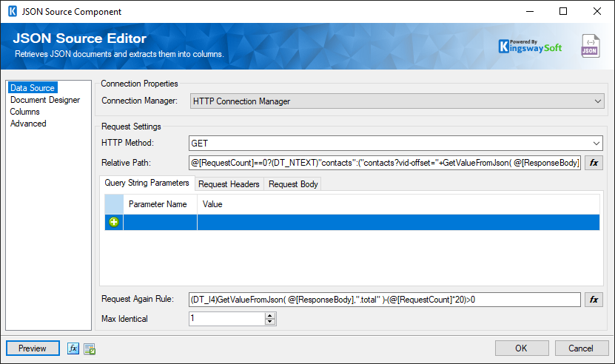Confirm with the OK button
This screenshot has height=364, width=615.
(x=521, y=348)
